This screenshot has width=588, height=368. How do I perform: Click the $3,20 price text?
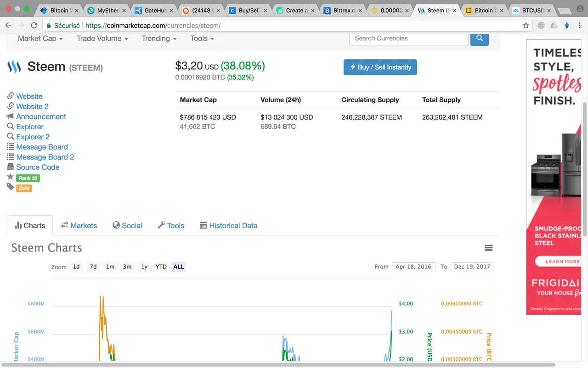[189, 66]
